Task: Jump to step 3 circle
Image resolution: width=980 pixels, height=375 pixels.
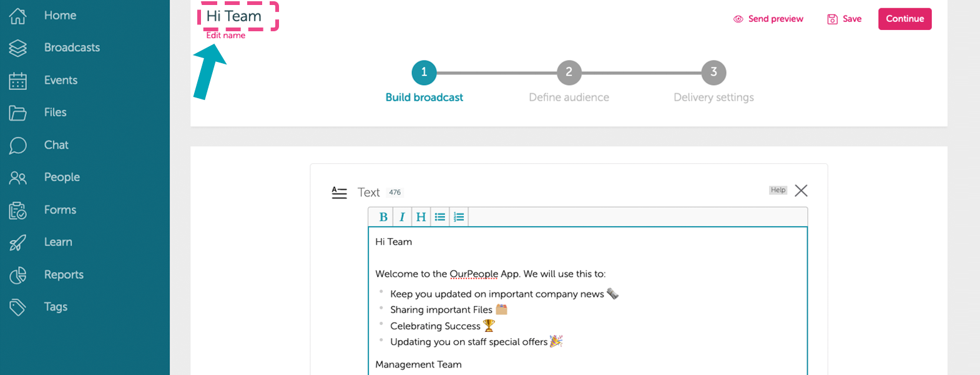Action: coord(714,72)
